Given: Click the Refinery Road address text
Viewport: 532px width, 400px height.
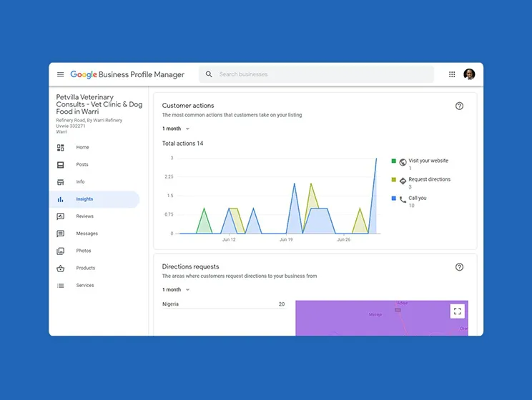Looking at the screenshot, I should coord(89,126).
